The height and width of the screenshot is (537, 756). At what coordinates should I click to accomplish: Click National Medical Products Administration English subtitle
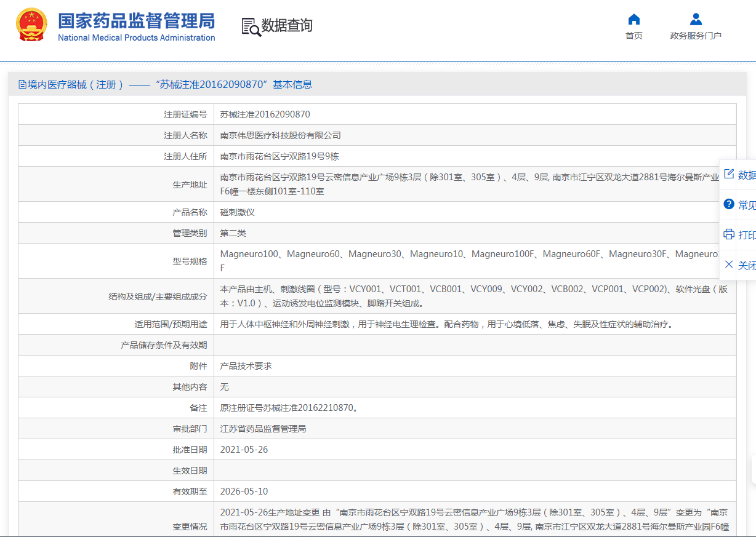pyautogui.click(x=137, y=38)
